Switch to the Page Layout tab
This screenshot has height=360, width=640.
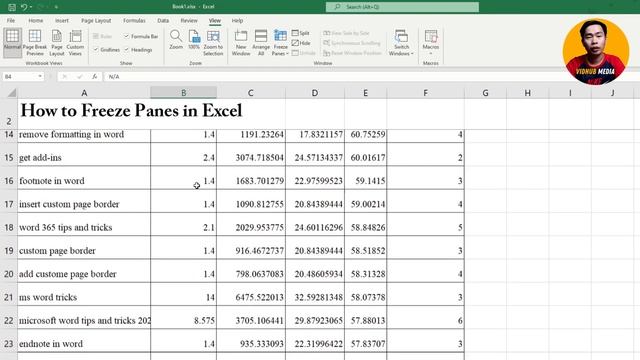[96, 20]
